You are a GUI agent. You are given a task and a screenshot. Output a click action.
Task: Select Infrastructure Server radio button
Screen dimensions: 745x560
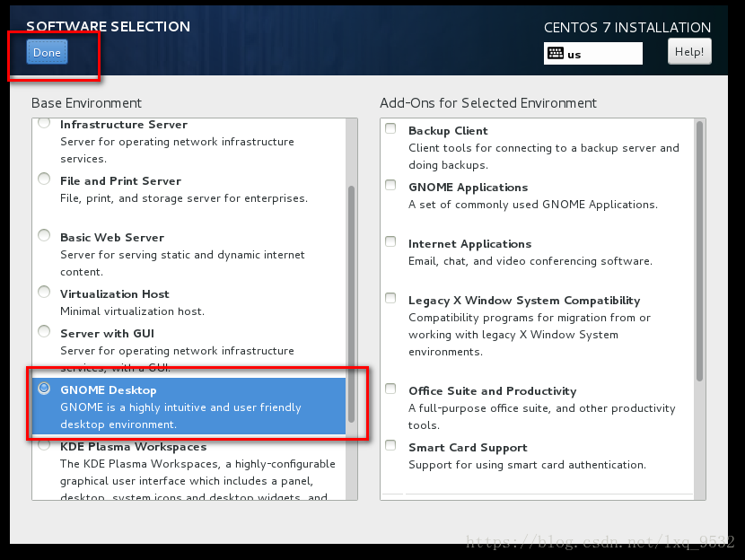coord(44,123)
